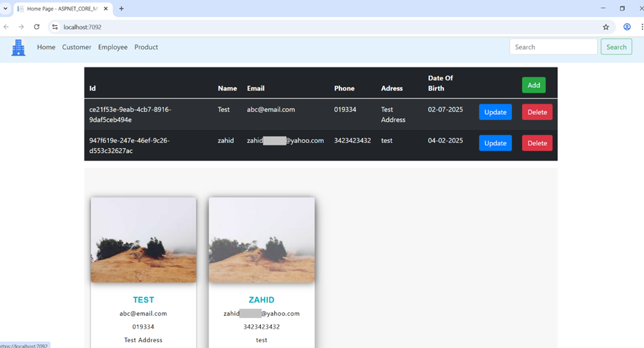
Task: Update the Test customer row
Action: [x=495, y=112]
